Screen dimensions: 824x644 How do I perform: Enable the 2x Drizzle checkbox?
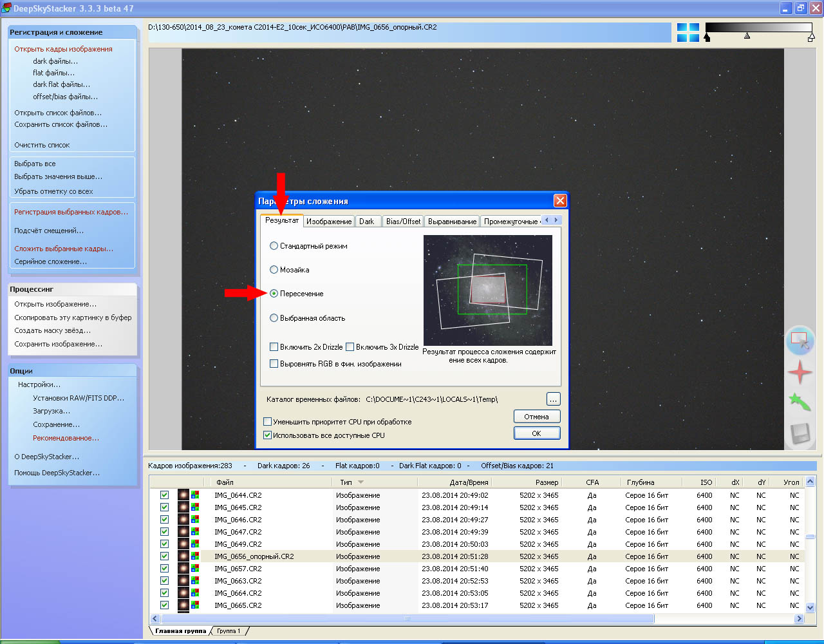(274, 347)
